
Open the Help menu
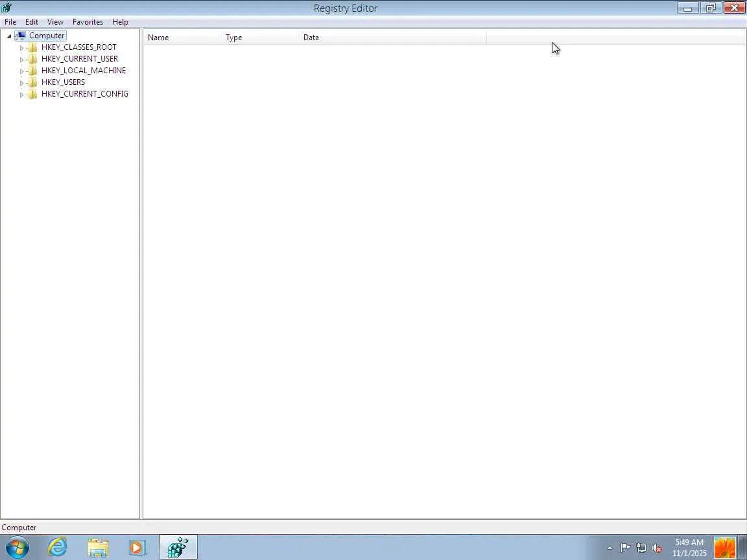pyautogui.click(x=120, y=22)
